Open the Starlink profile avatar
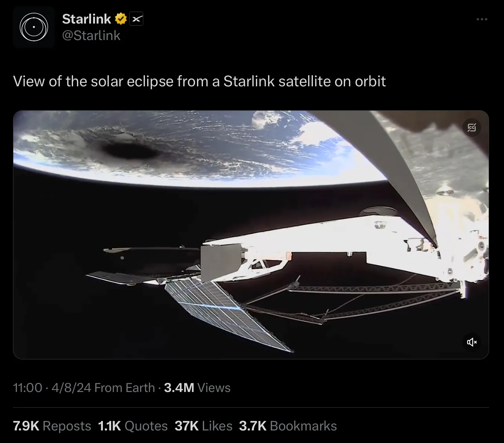The width and height of the screenshot is (504, 443). click(x=34, y=27)
